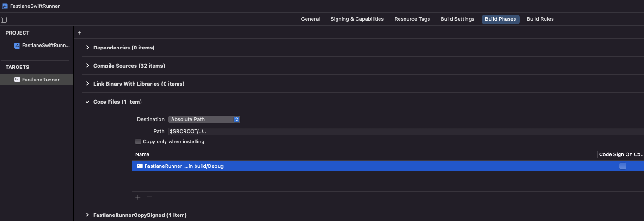644x221 pixels.
Task: Open the Resource Tags tab
Action: 412,19
